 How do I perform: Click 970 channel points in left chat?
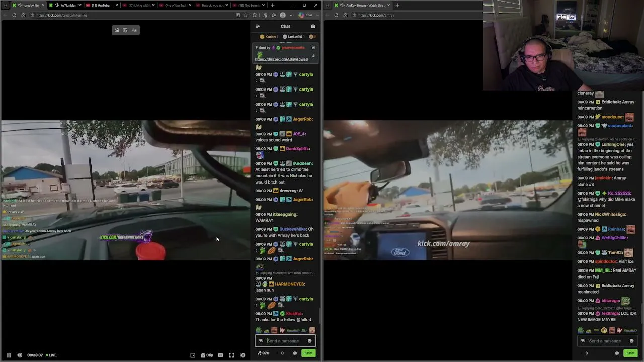click(263, 353)
